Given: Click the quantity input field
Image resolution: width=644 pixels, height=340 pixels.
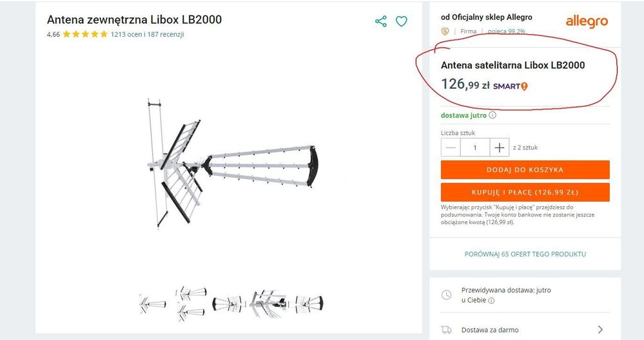Looking at the screenshot, I should [475, 147].
